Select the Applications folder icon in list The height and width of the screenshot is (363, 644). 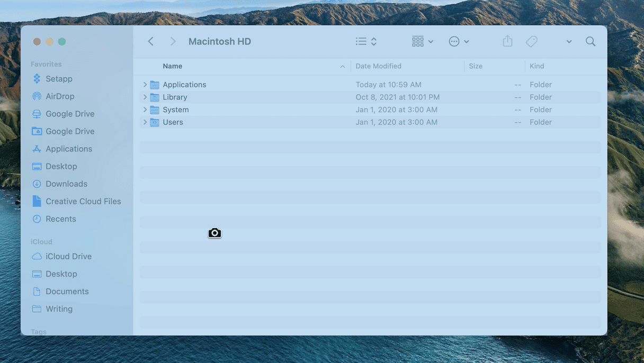click(155, 85)
